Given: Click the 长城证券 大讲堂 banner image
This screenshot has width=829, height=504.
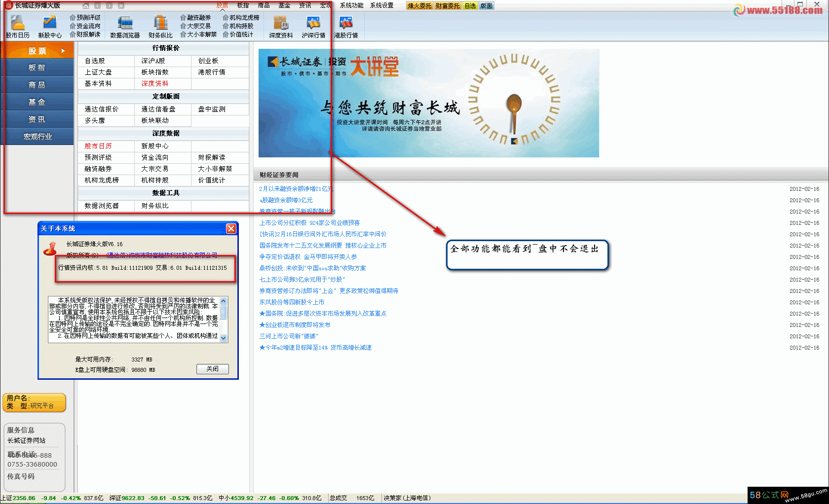Looking at the screenshot, I should (x=429, y=103).
